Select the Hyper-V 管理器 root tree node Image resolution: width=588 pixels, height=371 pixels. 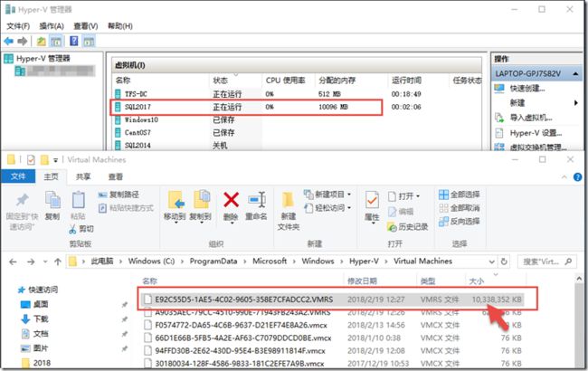point(37,59)
